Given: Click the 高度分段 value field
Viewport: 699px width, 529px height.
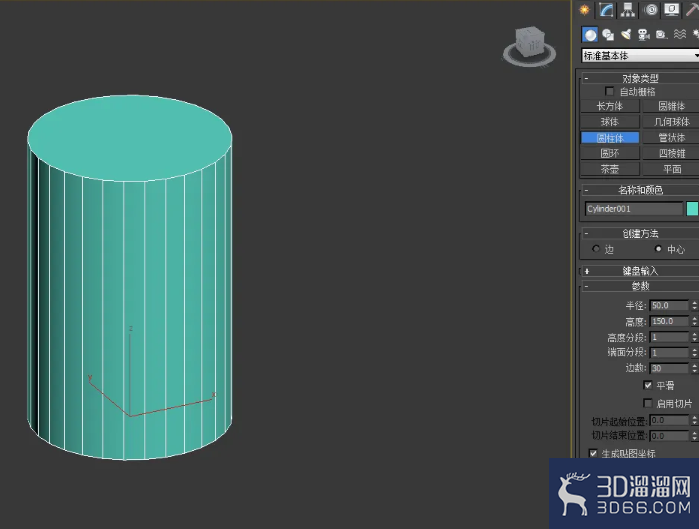Looking at the screenshot, I should click(x=670, y=337).
